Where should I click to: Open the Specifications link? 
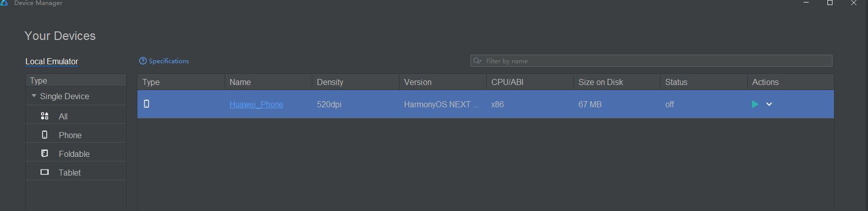[x=169, y=61]
